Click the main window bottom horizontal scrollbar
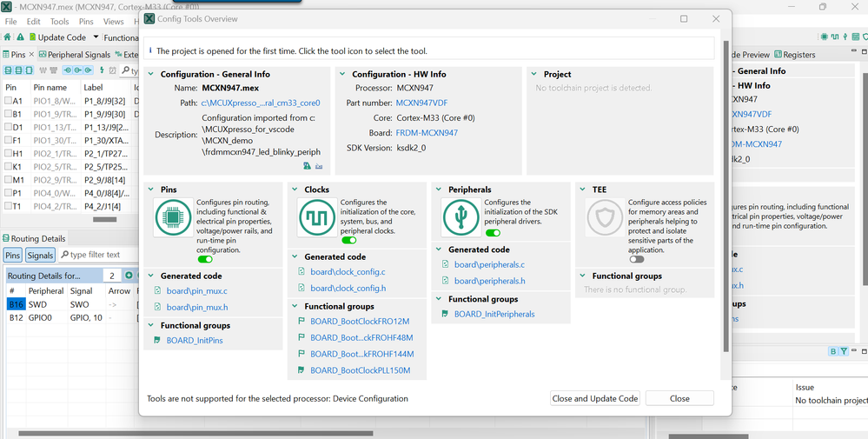Screen dimensions: 868x439 (x=196, y=434)
